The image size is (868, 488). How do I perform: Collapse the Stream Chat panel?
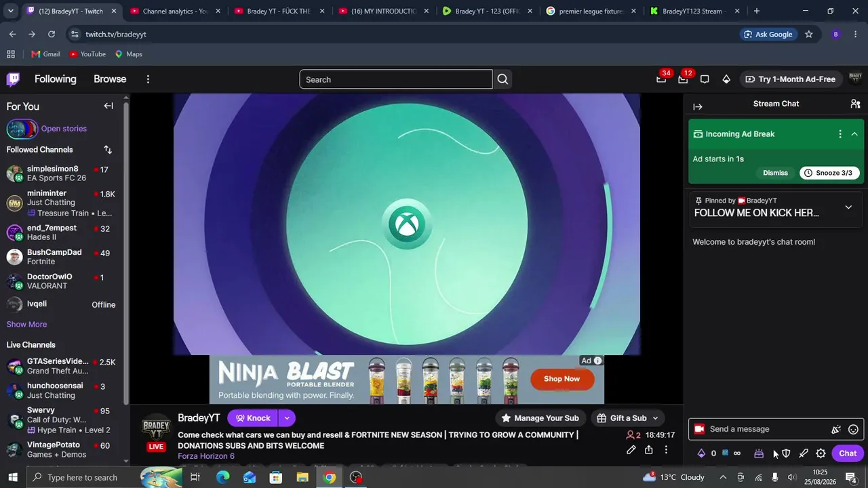pos(698,106)
